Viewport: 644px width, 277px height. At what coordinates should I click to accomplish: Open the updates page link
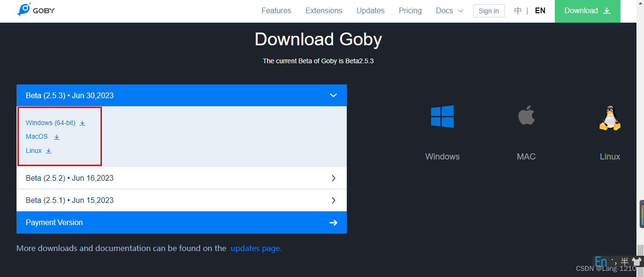[256, 248]
